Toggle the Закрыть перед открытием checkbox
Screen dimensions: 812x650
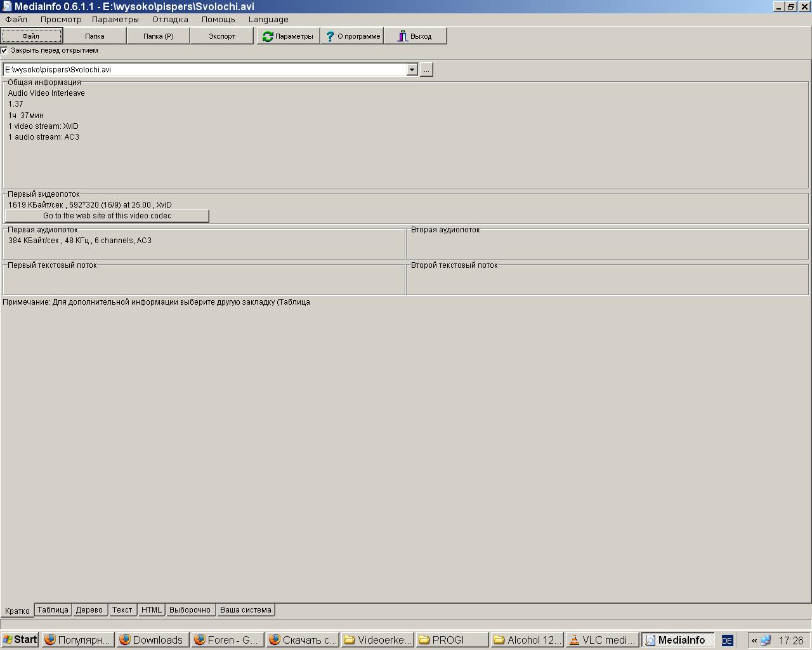point(4,50)
